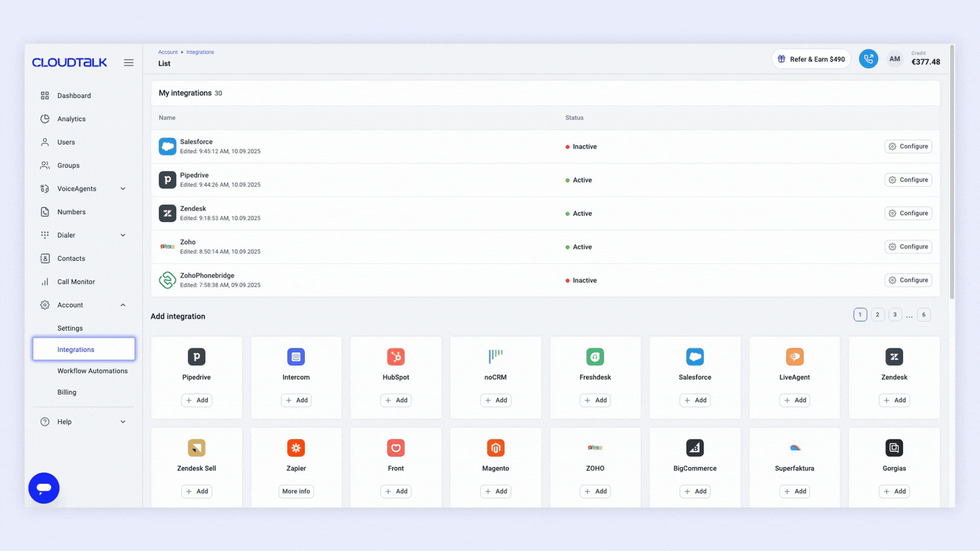Expand the Help sidebar menu
Screen dimensions: 980x551
click(123, 422)
